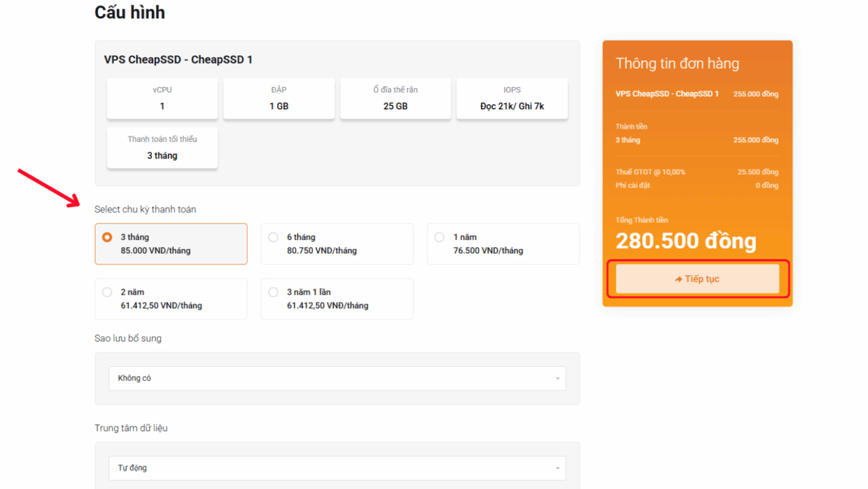Click the Thông tin đơn hàng panel header
The width and height of the screenshot is (868, 489).
677,63
